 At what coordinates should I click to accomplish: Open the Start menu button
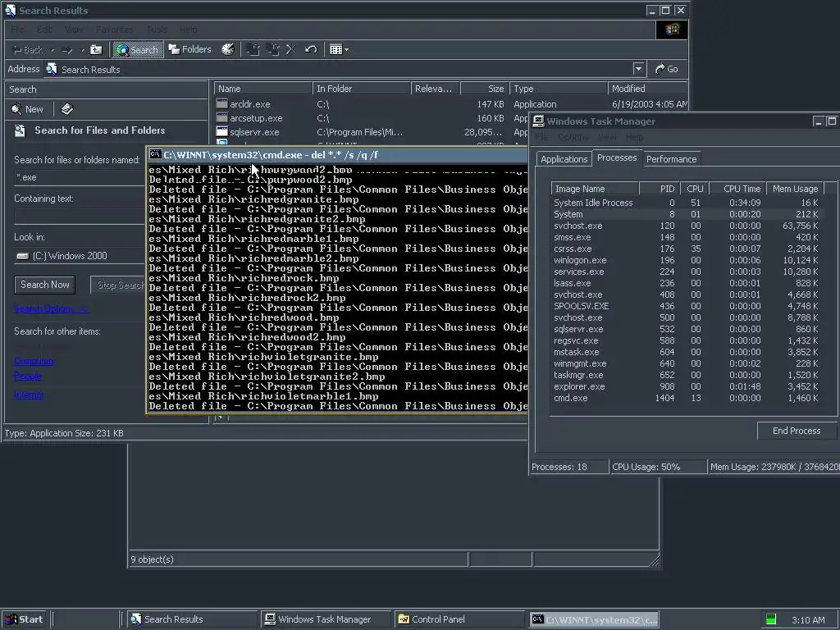click(x=24, y=619)
